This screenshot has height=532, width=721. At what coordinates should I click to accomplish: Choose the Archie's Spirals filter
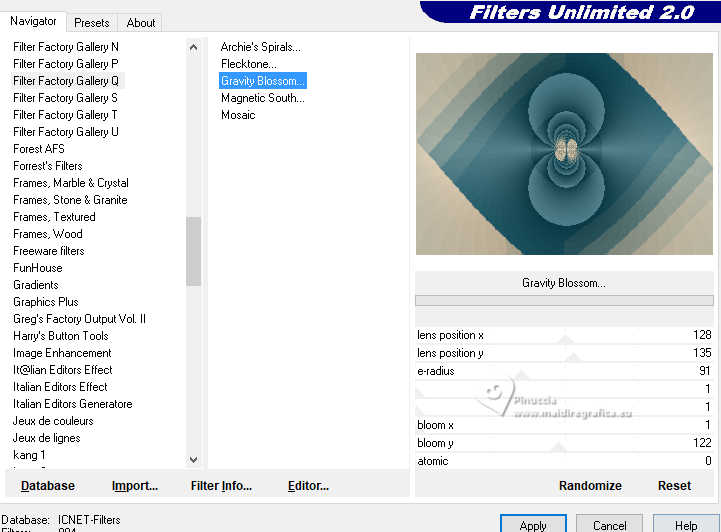(x=261, y=47)
